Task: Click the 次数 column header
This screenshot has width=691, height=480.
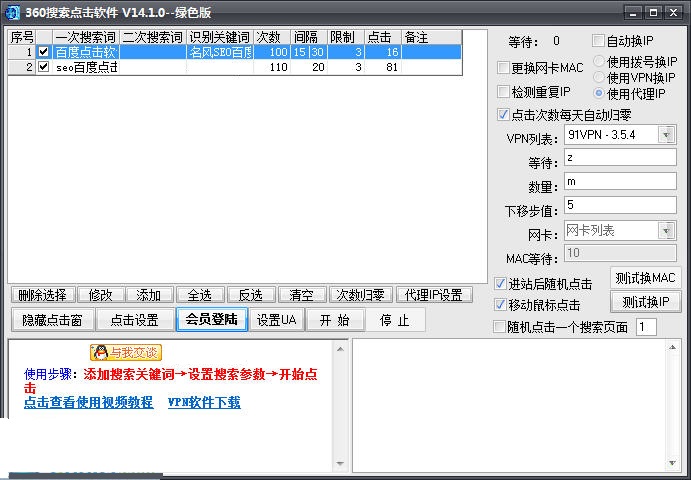Action: pos(268,37)
